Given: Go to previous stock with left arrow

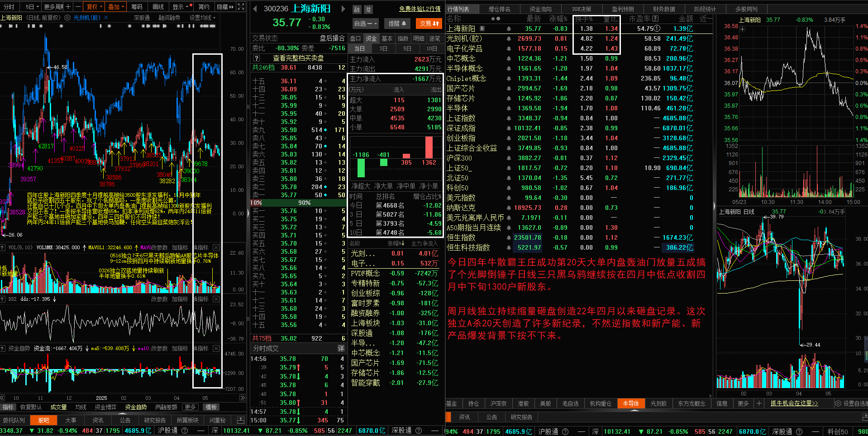Looking at the screenshot, I should point(255,9).
